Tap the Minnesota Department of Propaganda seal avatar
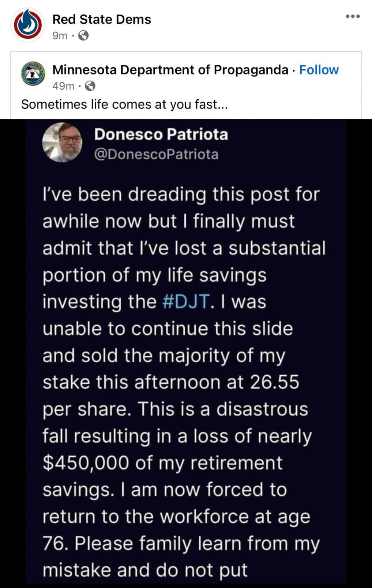Viewport: 372px width, 588px height. pos(33,74)
